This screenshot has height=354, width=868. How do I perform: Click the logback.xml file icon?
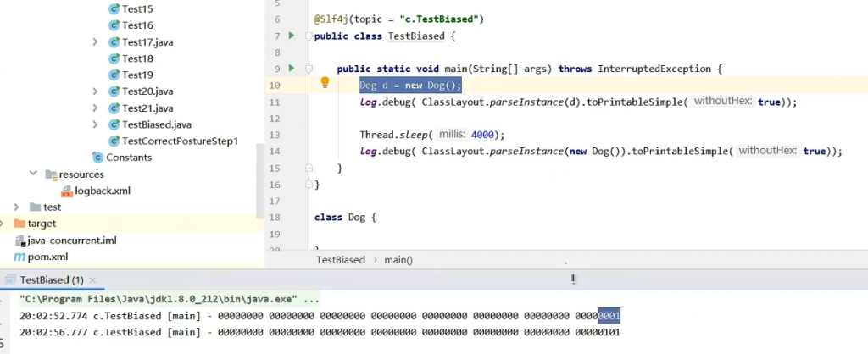point(67,191)
